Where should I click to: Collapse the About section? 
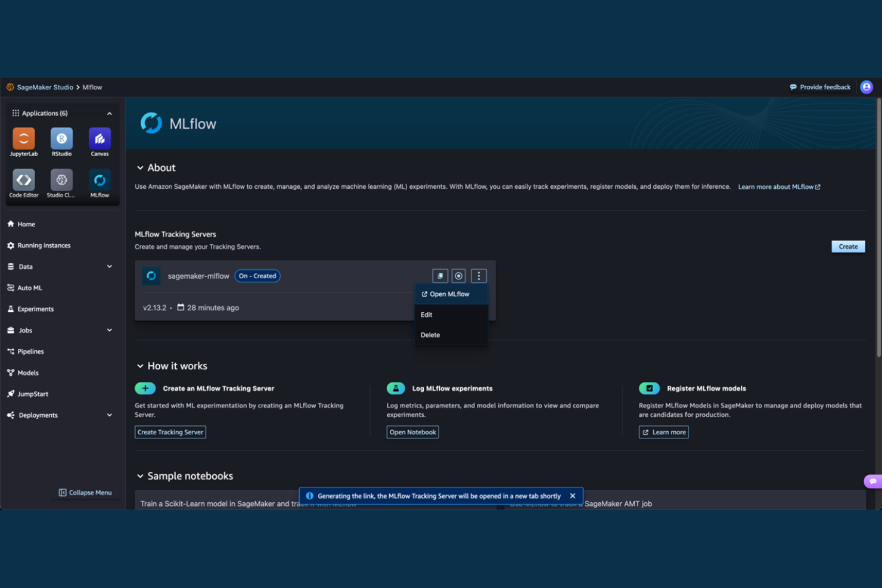(x=140, y=168)
